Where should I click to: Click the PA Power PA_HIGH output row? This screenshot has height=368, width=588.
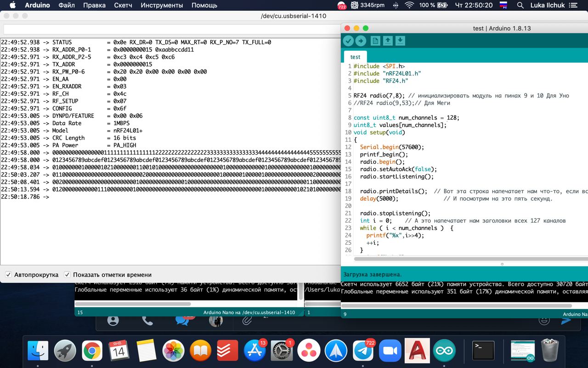click(68, 145)
